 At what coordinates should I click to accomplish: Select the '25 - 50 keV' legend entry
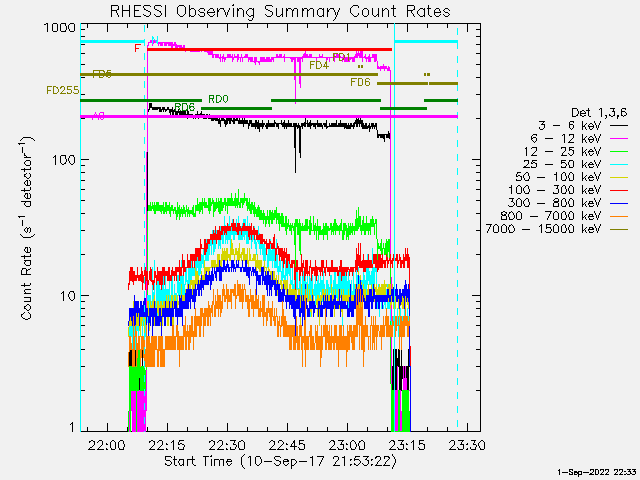[576, 164]
